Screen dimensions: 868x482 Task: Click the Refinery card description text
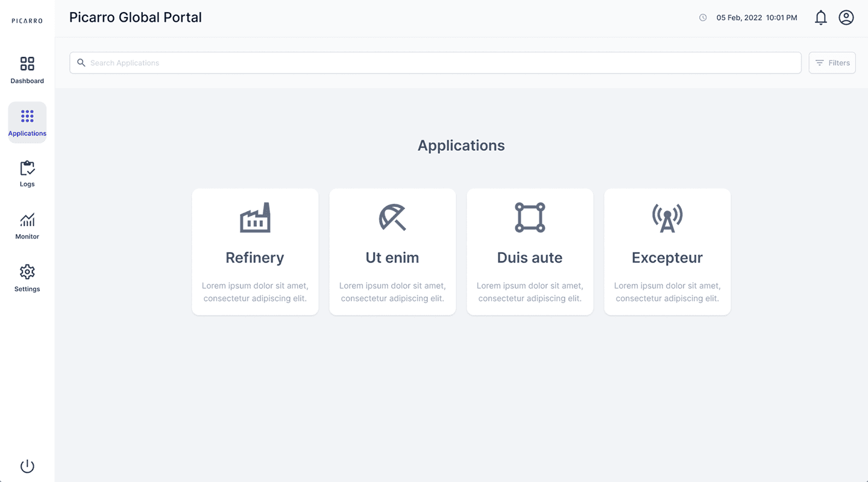pyautogui.click(x=255, y=292)
